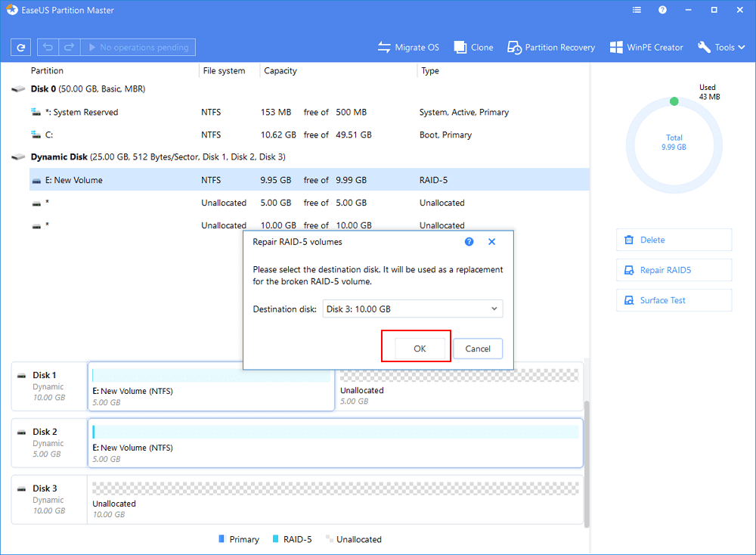The width and height of the screenshot is (756, 555).
Task: Click the refresh icon in the toolbar
Action: pyautogui.click(x=21, y=47)
